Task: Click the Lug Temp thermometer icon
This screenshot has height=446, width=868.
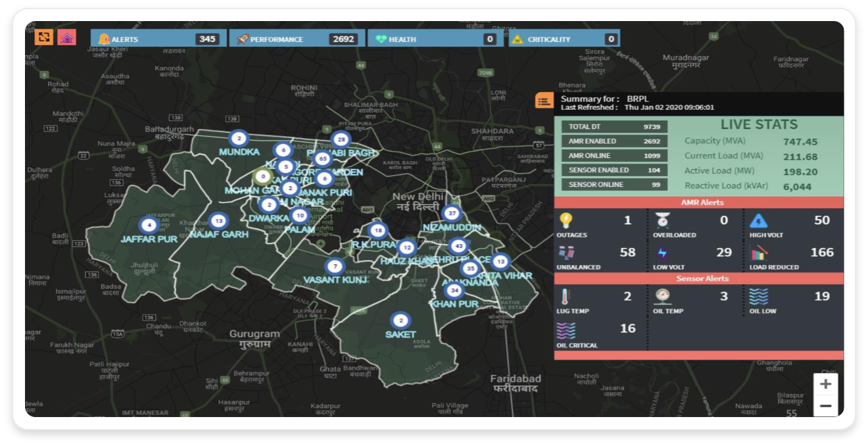Action: tap(564, 297)
